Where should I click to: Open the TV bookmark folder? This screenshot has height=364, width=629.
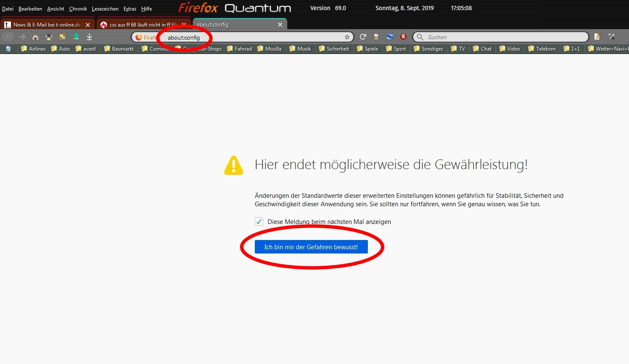tap(458, 49)
